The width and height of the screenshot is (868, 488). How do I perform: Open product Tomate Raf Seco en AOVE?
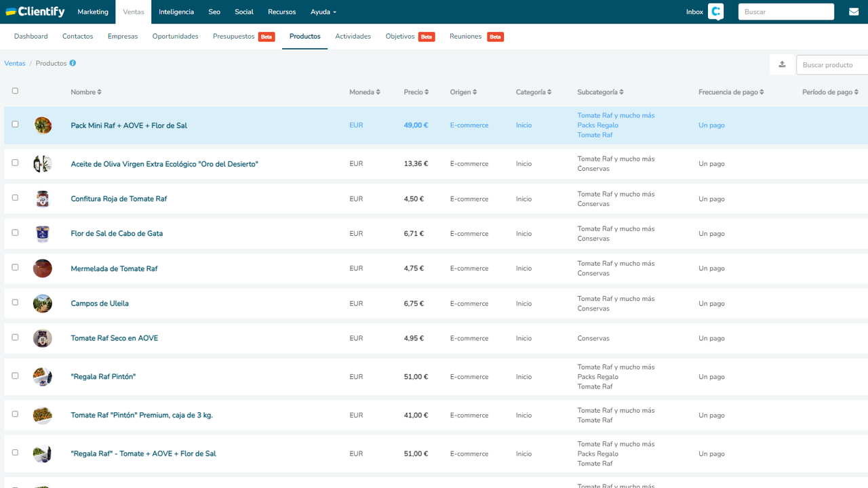115,338
